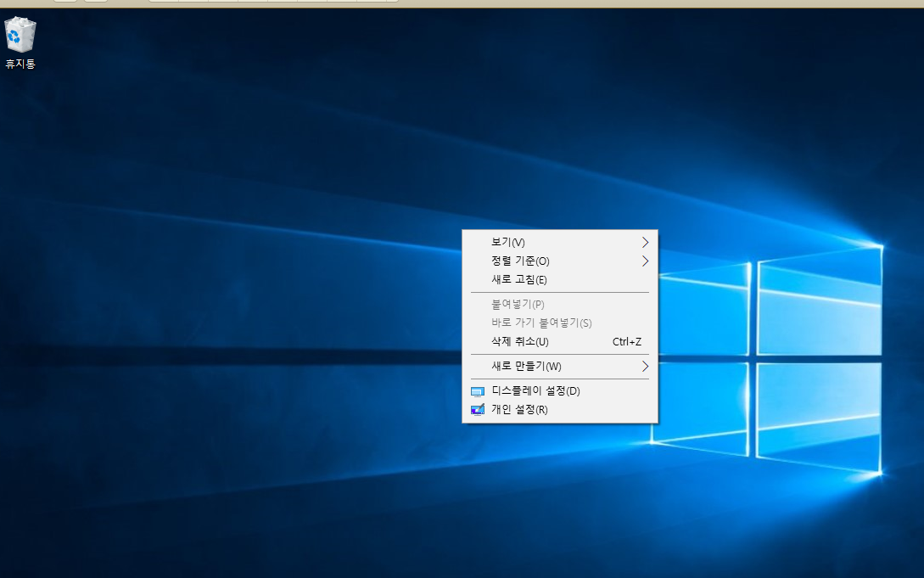Expand the arrow next to 정렬 기준(O)
The width and height of the screenshot is (924, 578).
click(645, 261)
